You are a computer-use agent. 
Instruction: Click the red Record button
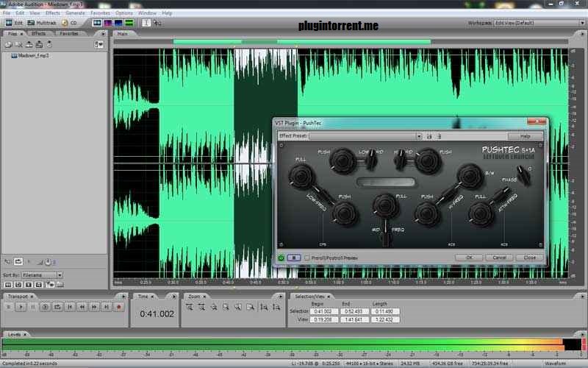point(119,307)
